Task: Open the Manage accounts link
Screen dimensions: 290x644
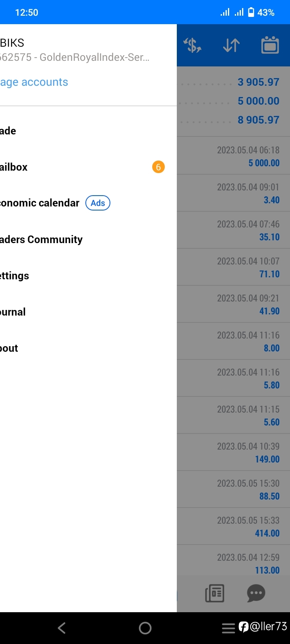Action: click(x=34, y=82)
